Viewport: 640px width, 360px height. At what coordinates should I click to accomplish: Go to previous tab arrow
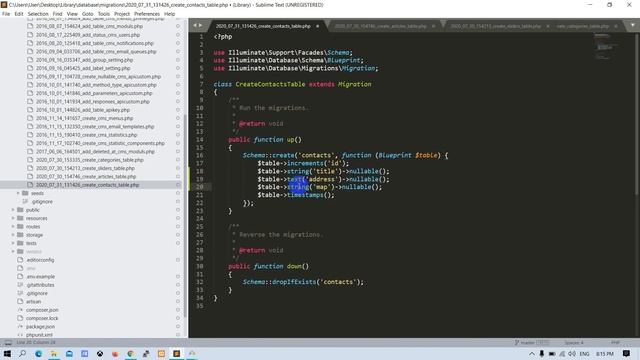point(195,25)
